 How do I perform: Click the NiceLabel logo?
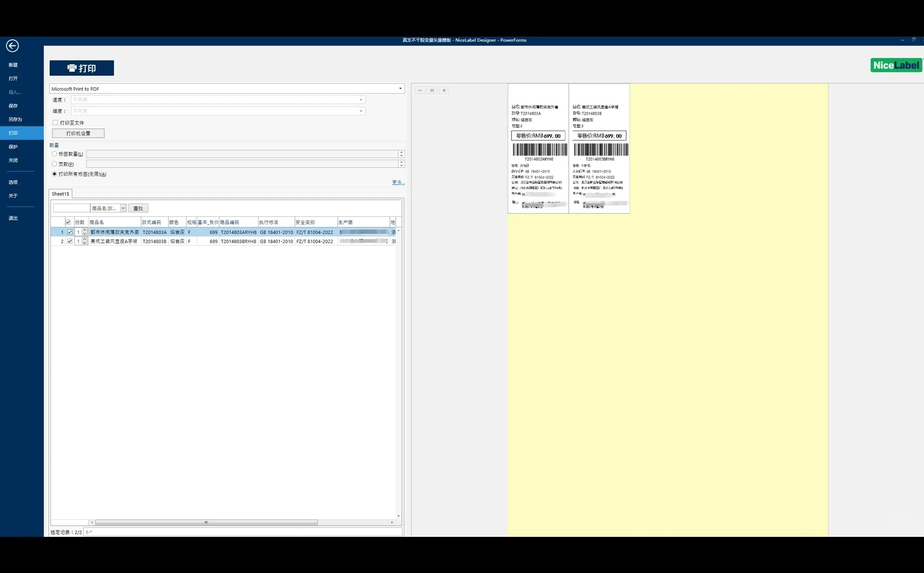(896, 65)
